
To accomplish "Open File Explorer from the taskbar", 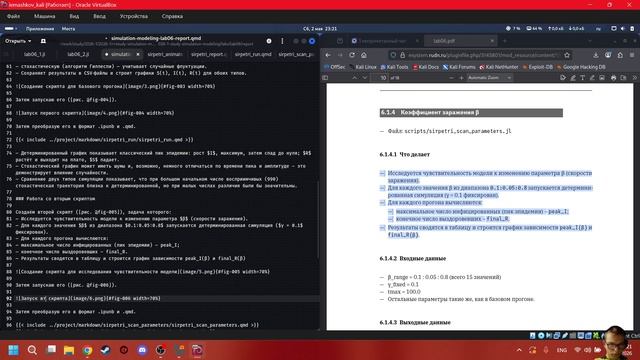I will click(69, 350).
